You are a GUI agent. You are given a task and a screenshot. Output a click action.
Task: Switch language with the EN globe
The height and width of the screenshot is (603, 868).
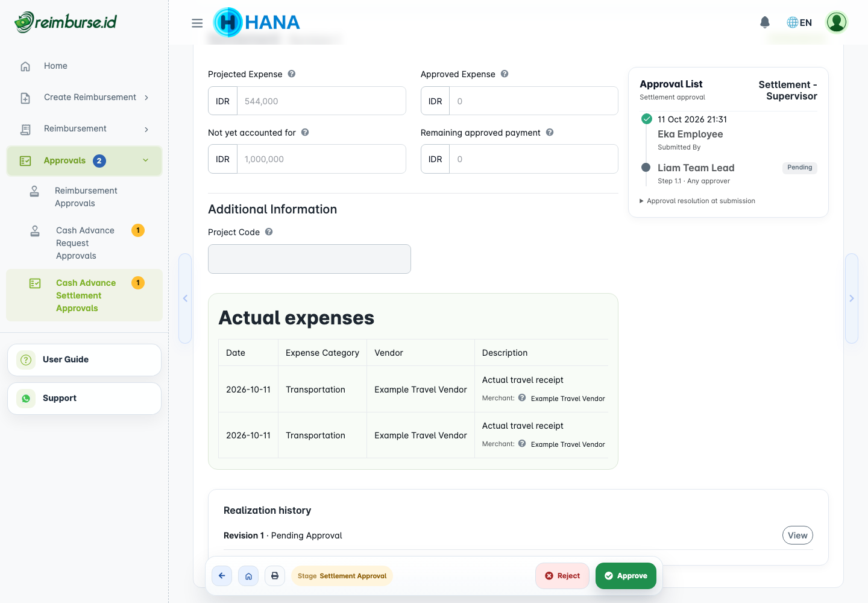pos(799,22)
